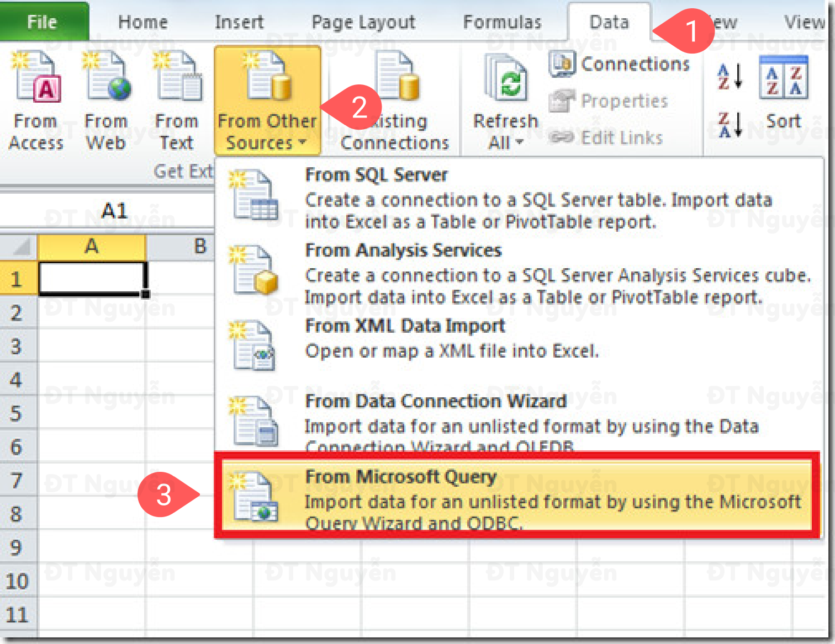Image resolution: width=835 pixels, height=644 pixels.
Task: Sort Z to A descending icon
Action: point(730,124)
